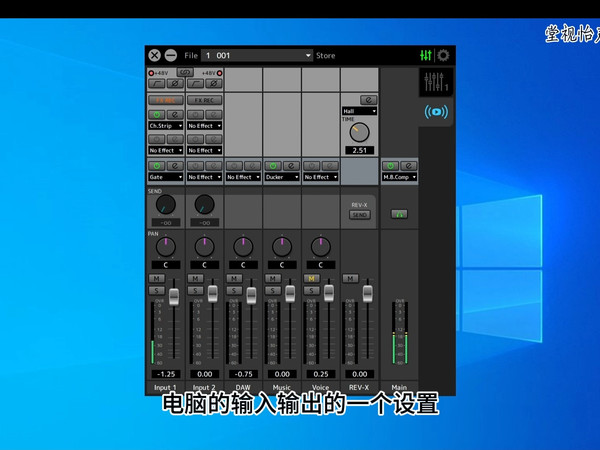Open DAW channel No Effect dropdown

point(243,177)
